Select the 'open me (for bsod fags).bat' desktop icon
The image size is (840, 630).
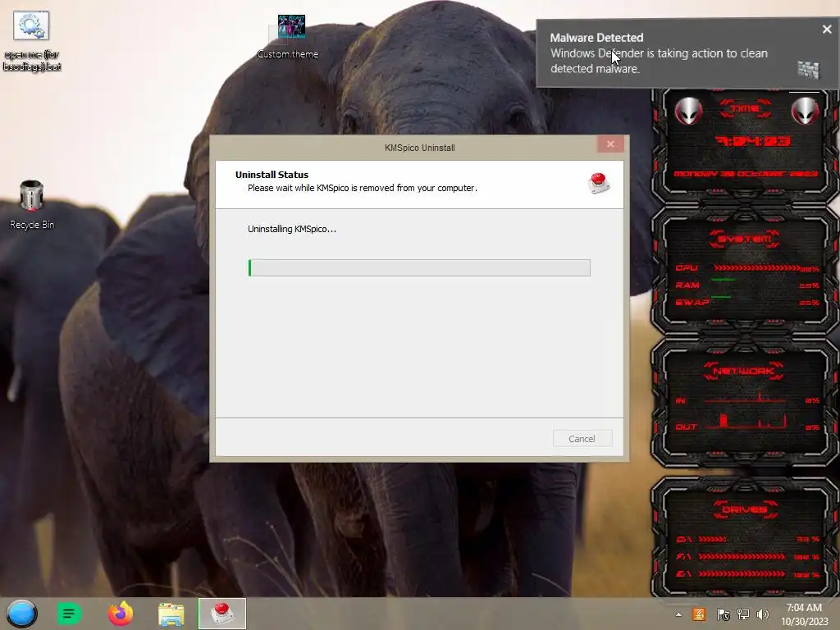[x=32, y=42]
